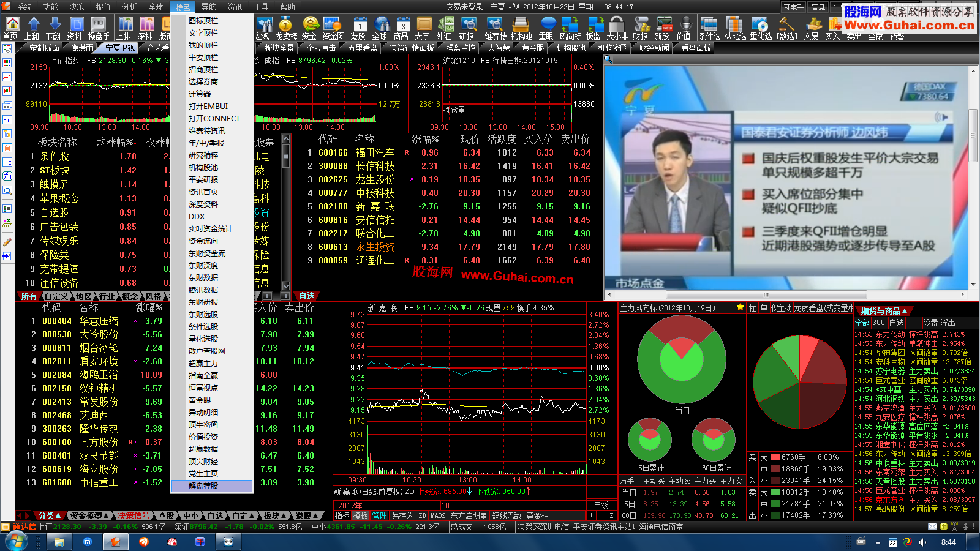The image size is (980, 551).
Task: Expand the 期货与商品▲ panel header
Action: coord(884,311)
